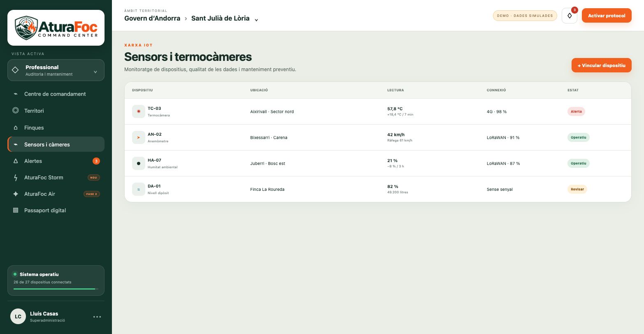Click the AturaFoc Air sparkle icon
The width and height of the screenshot is (644, 334).
[x=16, y=194]
